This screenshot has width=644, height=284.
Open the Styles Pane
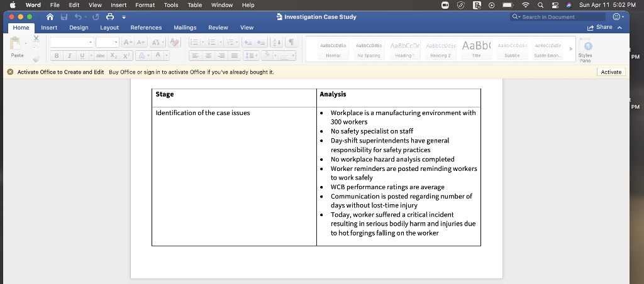point(586,50)
